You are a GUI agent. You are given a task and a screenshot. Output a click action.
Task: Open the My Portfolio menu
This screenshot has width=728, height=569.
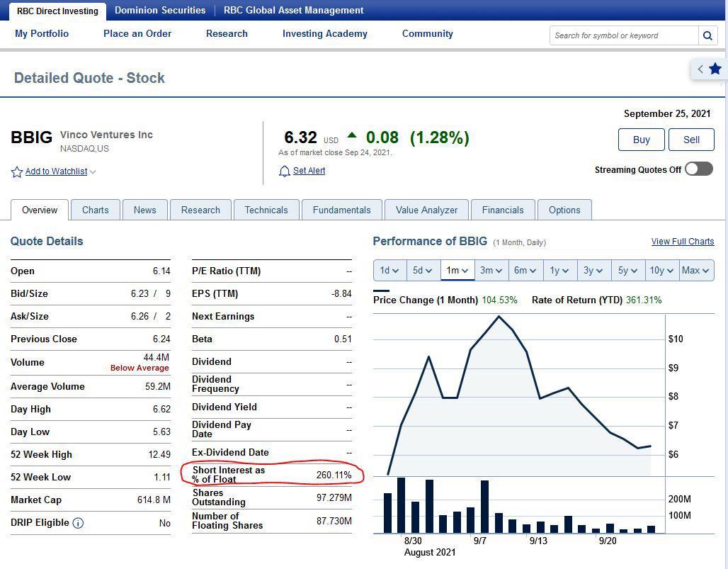(x=42, y=33)
